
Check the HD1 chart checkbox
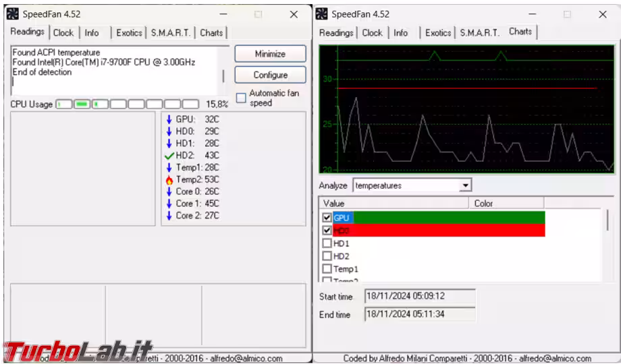click(x=327, y=243)
